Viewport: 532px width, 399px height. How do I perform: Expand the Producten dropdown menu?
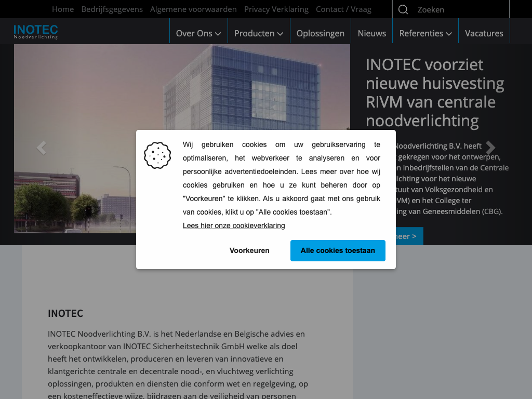tap(258, 33)
